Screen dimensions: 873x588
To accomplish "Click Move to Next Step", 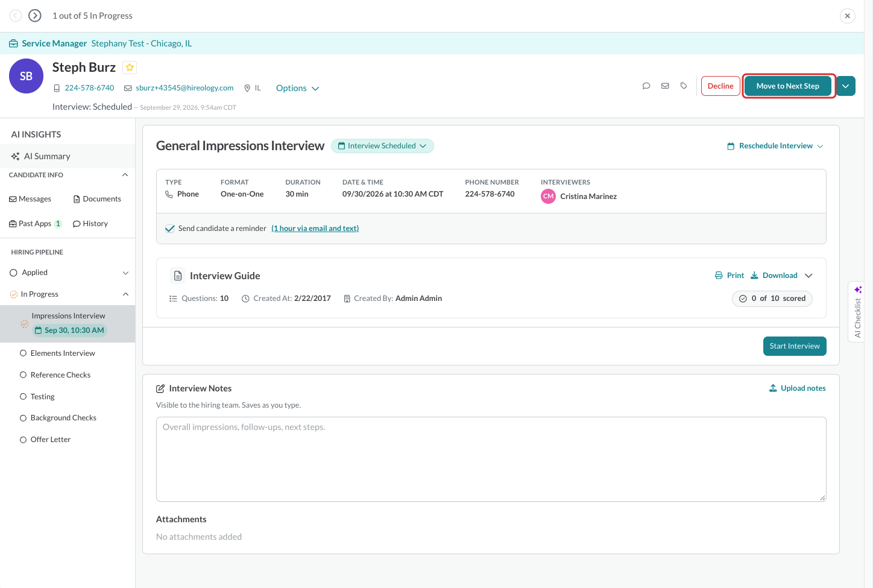I will pyautogui.click(x=788, y=86).
